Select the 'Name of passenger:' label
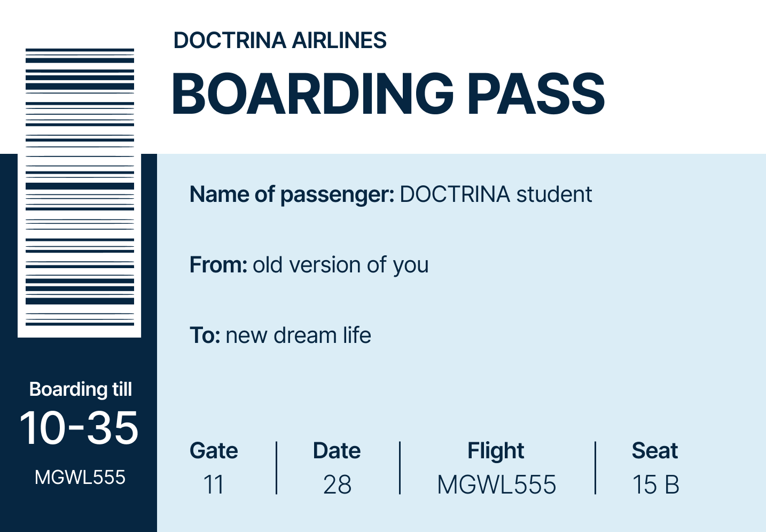This screenshot has width=766, height=532. pyautogui.click(x=292, y=195)
